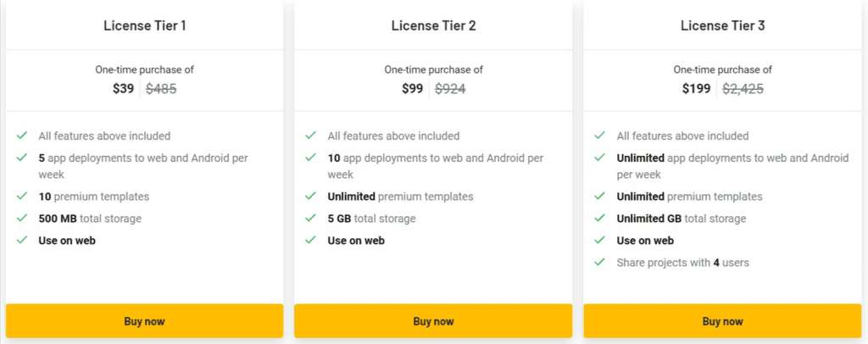Viewport: 868px width, 344px height.
Task: Click Tier 1 Use on web checkmark
Action: [22, 241]
